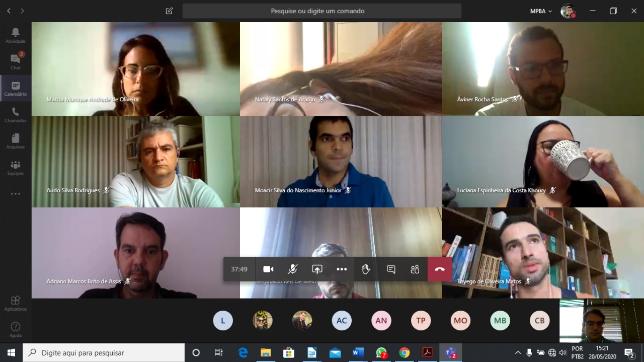Open Arquivos files section
This screenshot has height=362, width=644.
pos(16,141)
